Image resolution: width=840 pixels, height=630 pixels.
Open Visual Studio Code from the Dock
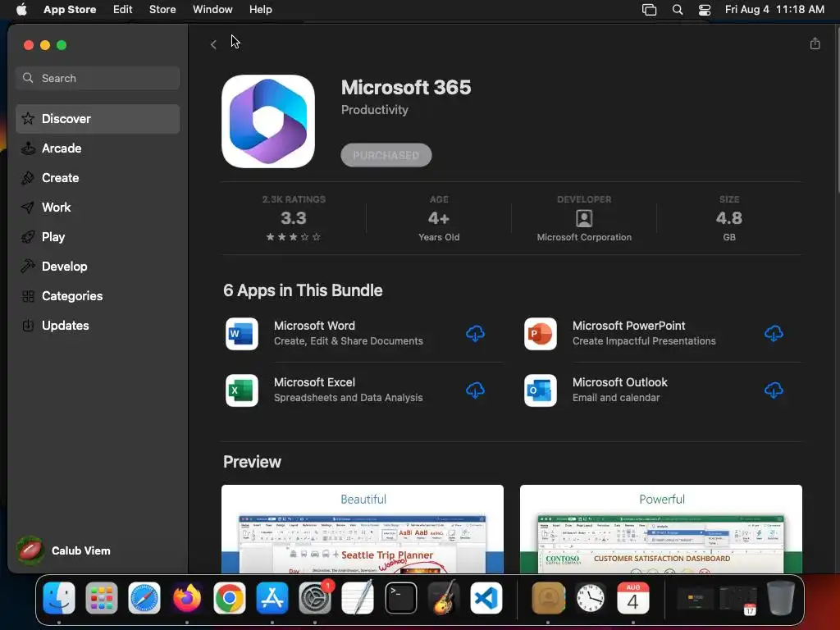coord(486,598)
